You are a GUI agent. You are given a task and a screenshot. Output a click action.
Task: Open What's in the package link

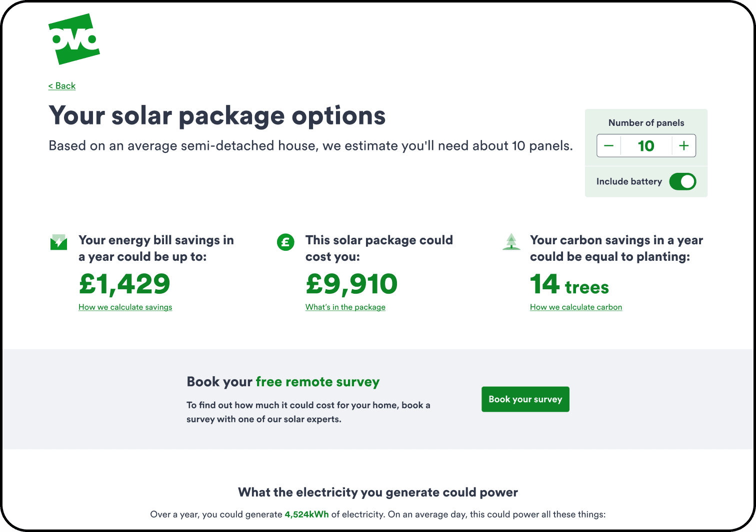point(345,307)
